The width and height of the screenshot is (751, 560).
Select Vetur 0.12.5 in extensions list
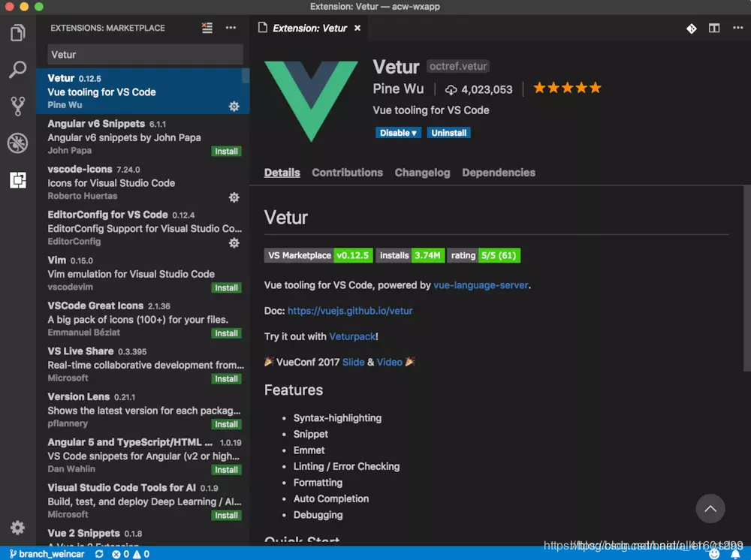point(143,91)
